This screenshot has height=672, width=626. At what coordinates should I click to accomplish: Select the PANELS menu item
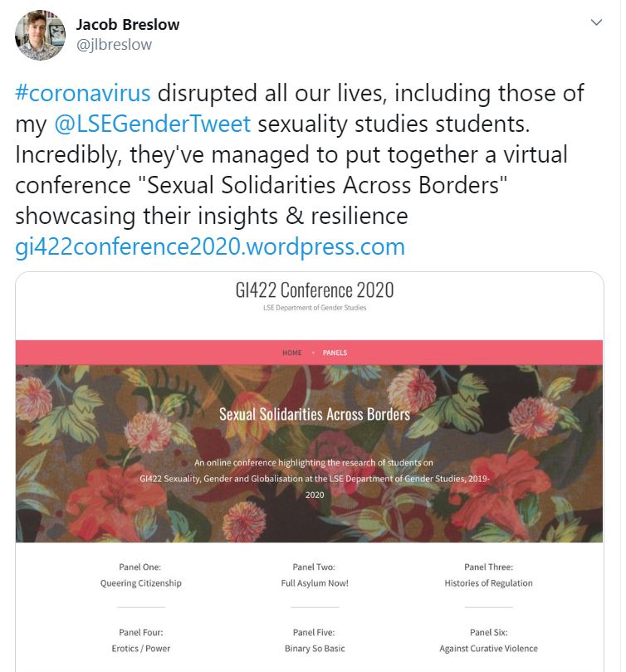click(x=335, y=353)
